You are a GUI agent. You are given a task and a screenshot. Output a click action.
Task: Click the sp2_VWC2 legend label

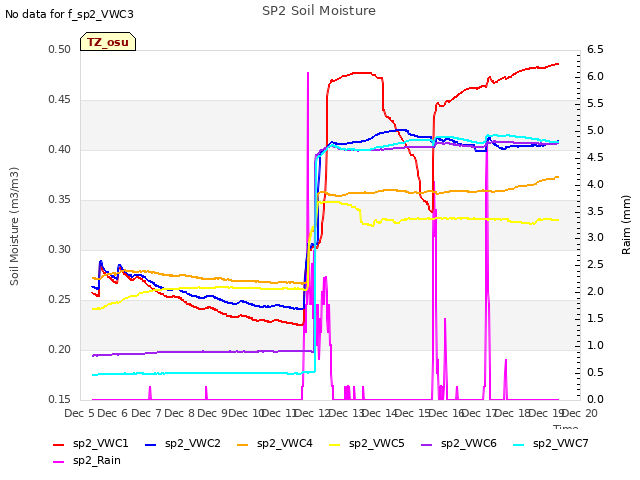pyautogui.click(x=193, y=443)
